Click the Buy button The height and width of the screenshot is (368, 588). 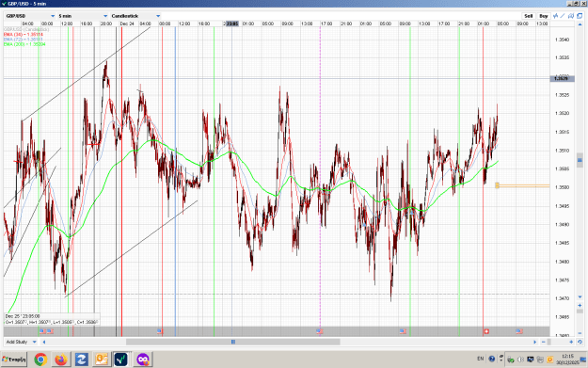tap(544, 16)
